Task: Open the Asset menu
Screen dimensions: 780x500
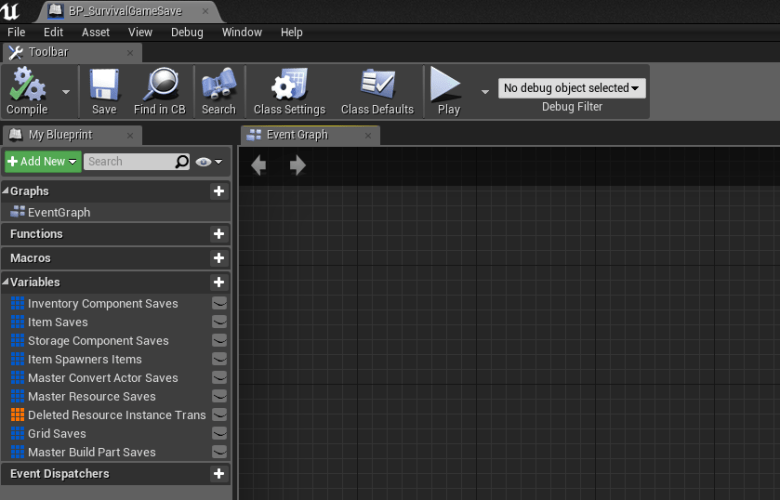Action: pos(96,32)
